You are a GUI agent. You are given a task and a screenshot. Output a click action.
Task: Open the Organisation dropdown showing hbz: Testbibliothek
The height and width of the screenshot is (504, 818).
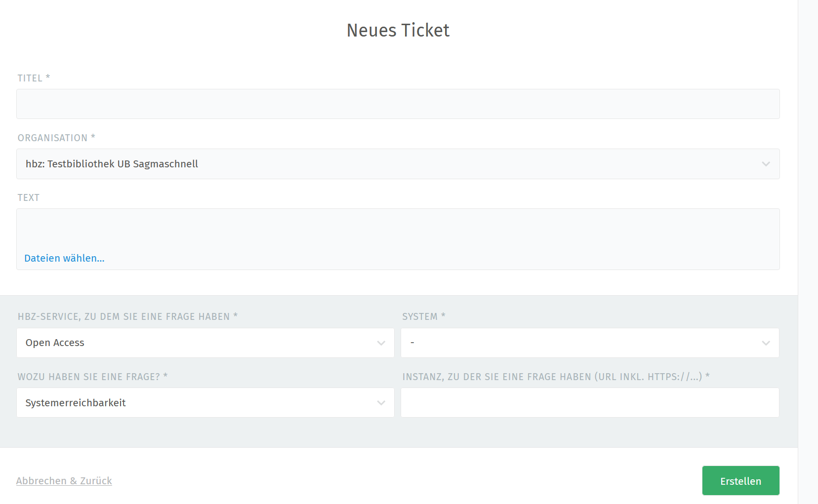tap(385, 164)
